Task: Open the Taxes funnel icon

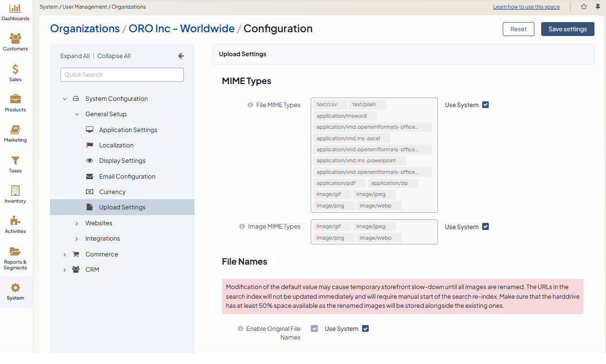Action: coord(15,160)
